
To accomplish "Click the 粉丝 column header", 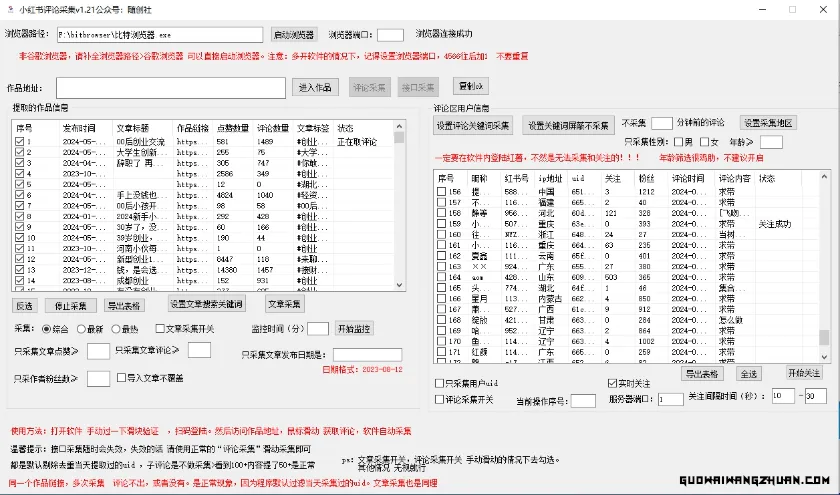I will coord(647,178).
